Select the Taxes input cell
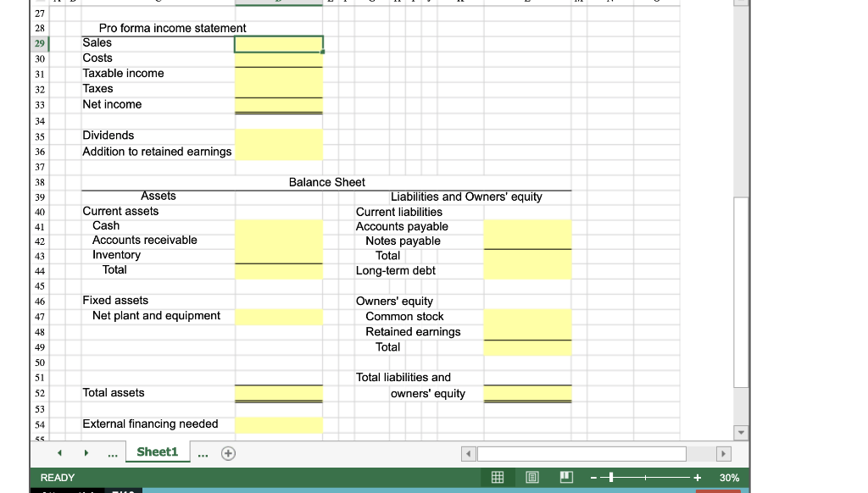This screenshot has height=493, width=868. 278,90
